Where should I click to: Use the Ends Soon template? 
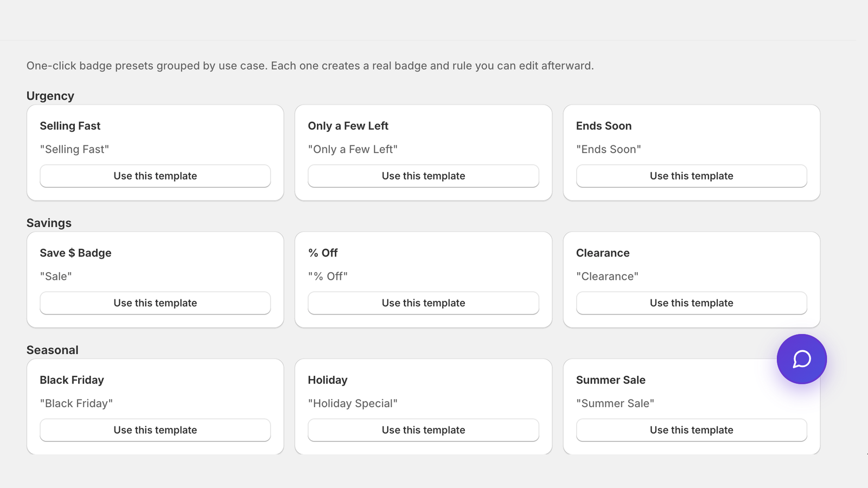pyautogui.click(x=691, y=176)
